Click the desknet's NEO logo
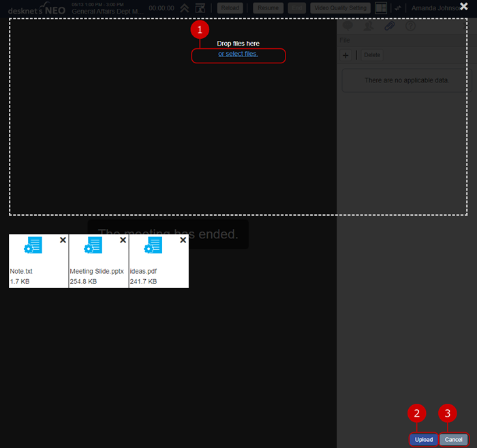477x448 pixels. 37,8
